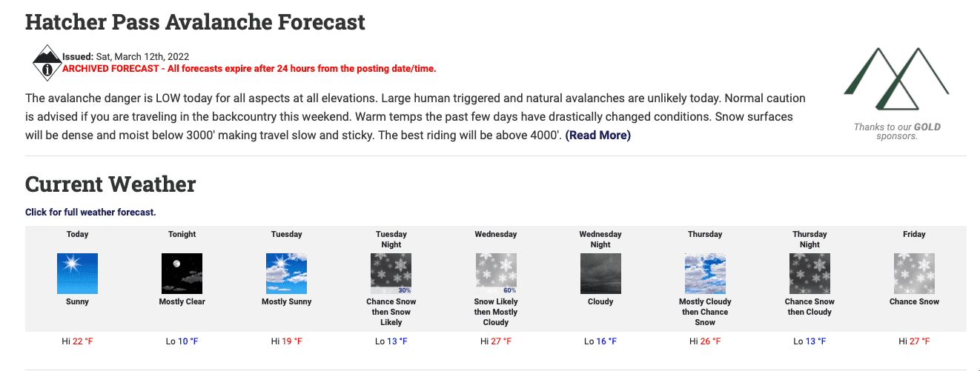This screenshot has width=980, height=371.
Task: Select the archived forecast red warning text
Action: pos(249,69)
